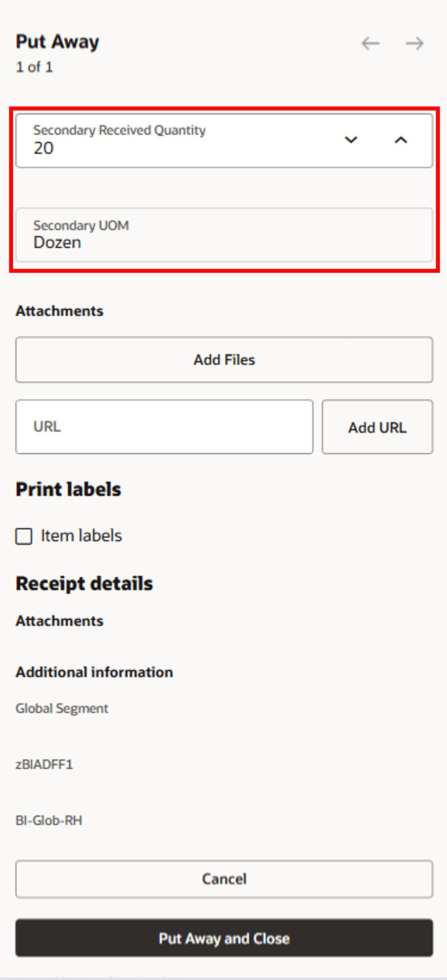Viewport: 447px width, 980px height.
Task: Increase Secondary Received Quantity with up chevron
Action: [x=401, y=140]
